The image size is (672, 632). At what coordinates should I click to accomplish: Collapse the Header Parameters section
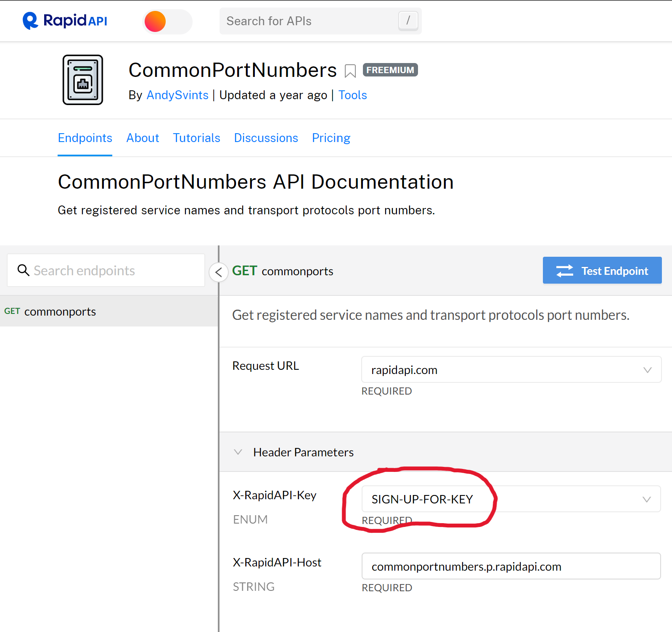[x=238, y=452]
